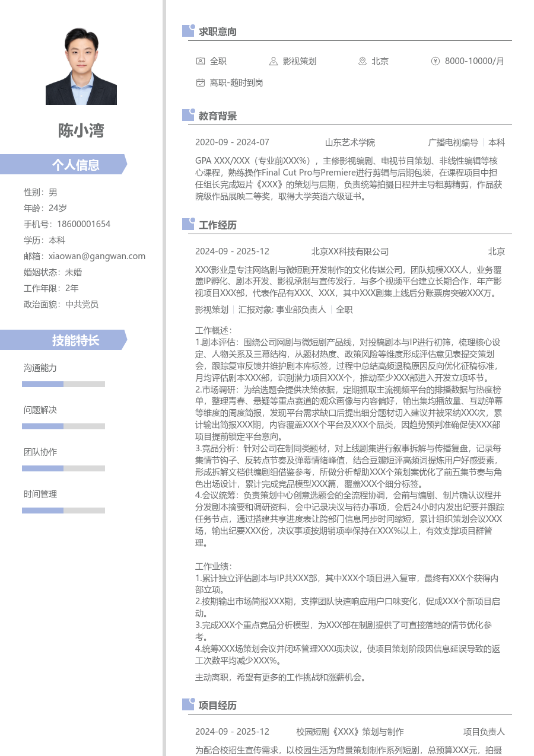
Task: Click the 项目经历 section title
Action: [x=218, y=705]
